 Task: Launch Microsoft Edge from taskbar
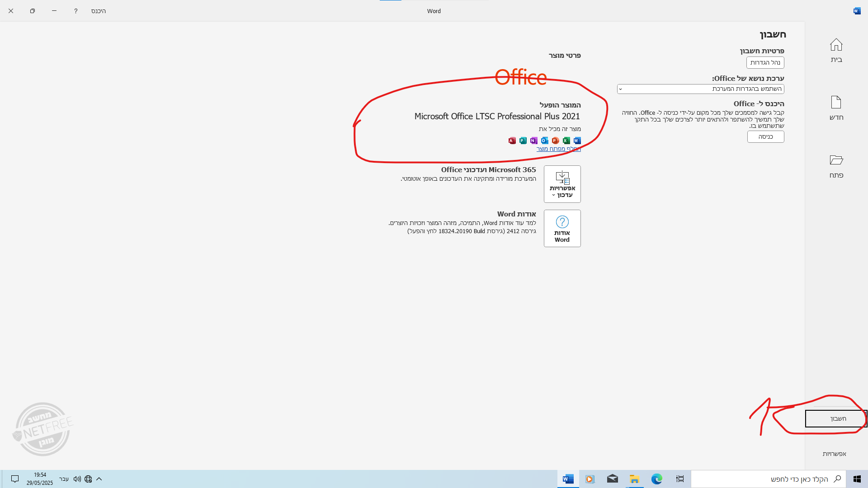(656, 479)
